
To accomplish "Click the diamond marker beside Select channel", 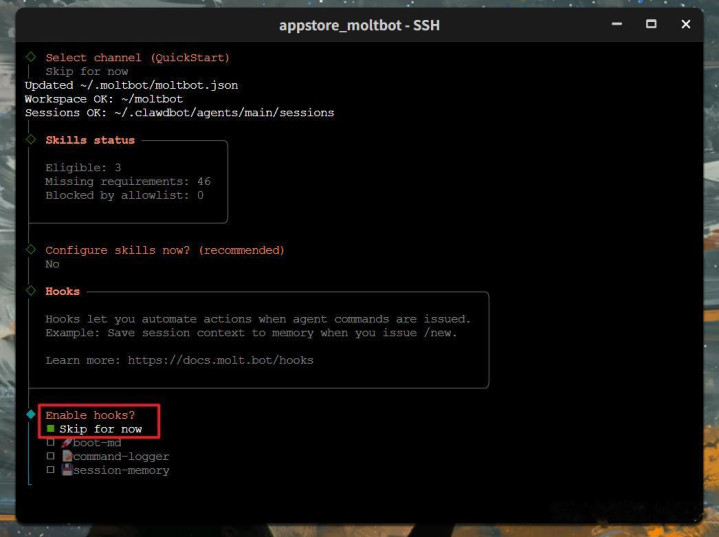I will [31, 57].
